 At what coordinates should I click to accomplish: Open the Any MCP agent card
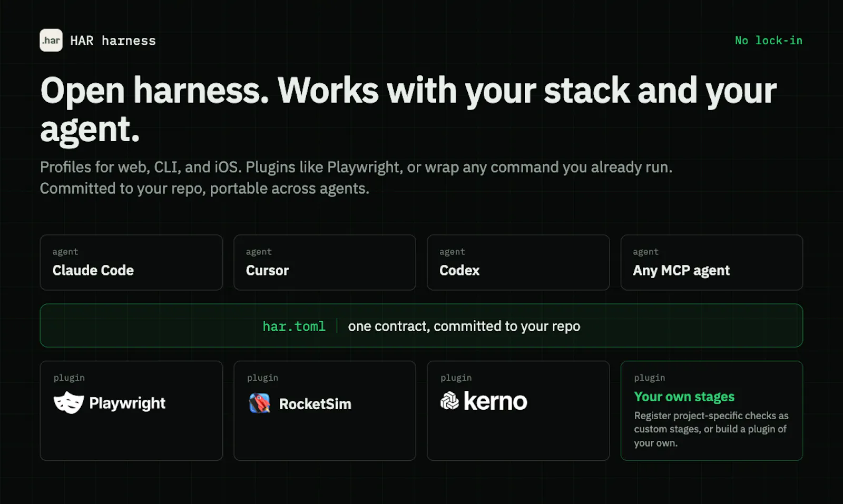pyautogui.click(x=712, y=262)
